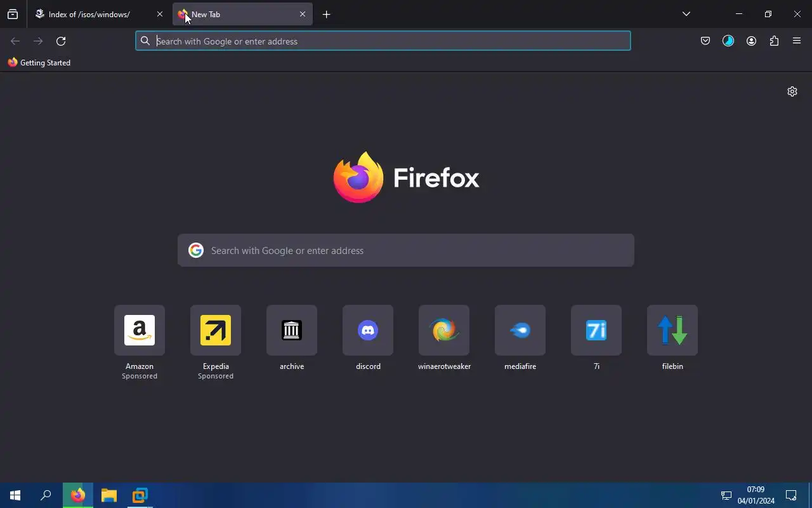The image size is (812, 508).
Task: Open the Getting Started bookmark
Action: tap(39, 63)
